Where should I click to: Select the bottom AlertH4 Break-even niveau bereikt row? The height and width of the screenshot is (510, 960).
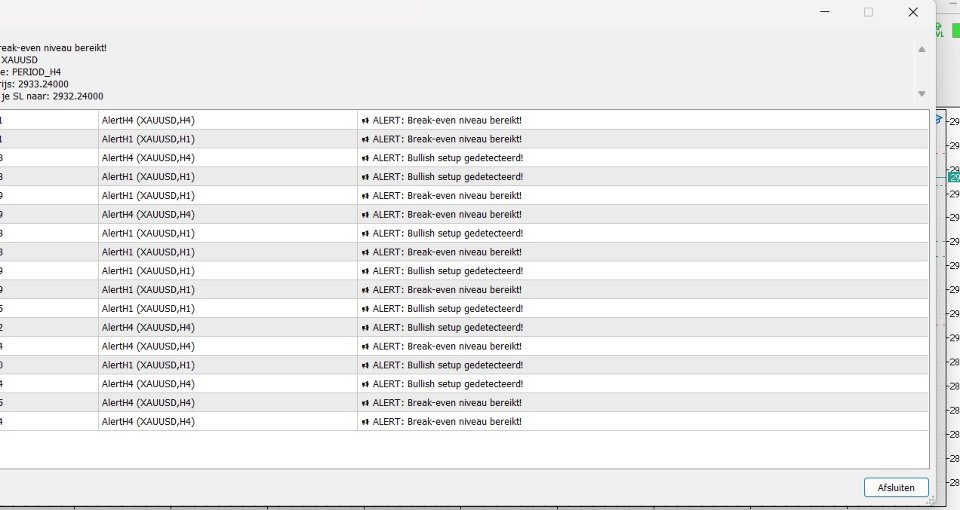pyautogui.click(x=464, y=421)
